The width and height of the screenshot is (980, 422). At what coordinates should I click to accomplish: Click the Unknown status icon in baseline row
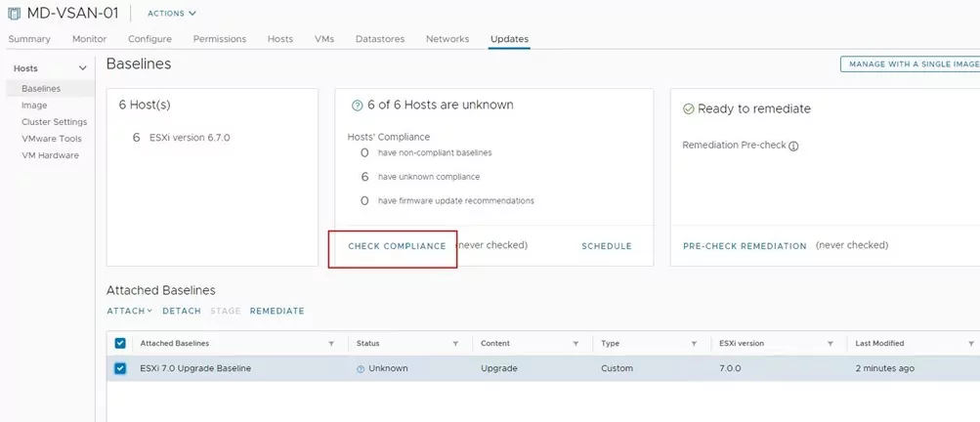tap(361, 369)
